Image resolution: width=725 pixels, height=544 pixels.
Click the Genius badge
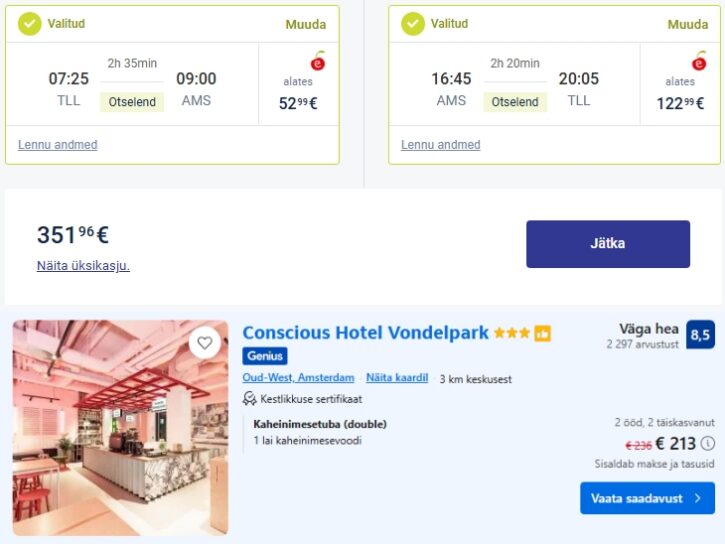(265, 356)
